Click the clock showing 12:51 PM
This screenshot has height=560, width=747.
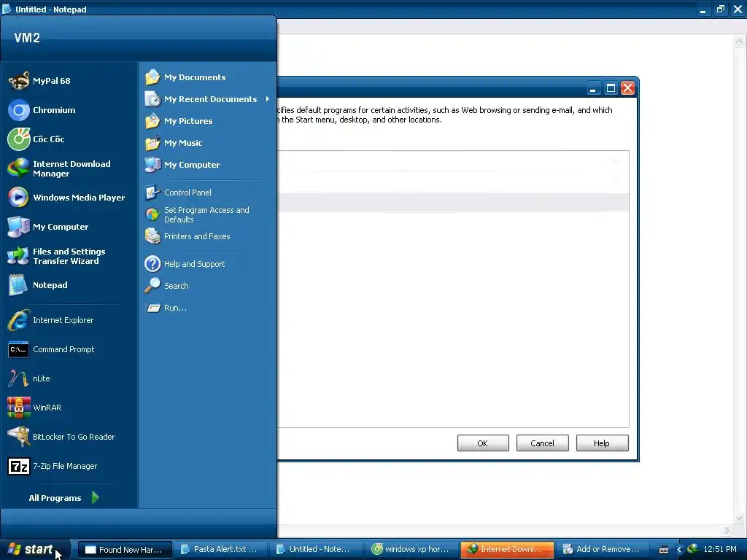coord(720,549)
